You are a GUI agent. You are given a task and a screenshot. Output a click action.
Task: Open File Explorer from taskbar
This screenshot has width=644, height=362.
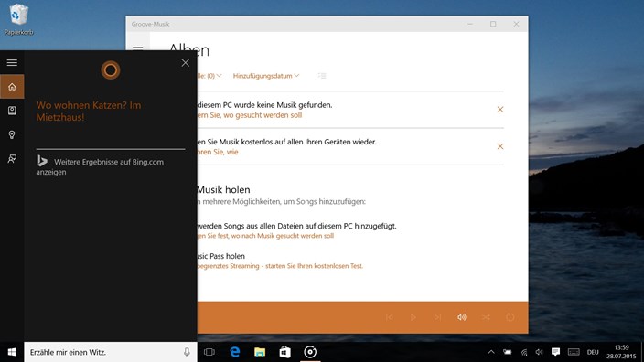pos(260,352)
